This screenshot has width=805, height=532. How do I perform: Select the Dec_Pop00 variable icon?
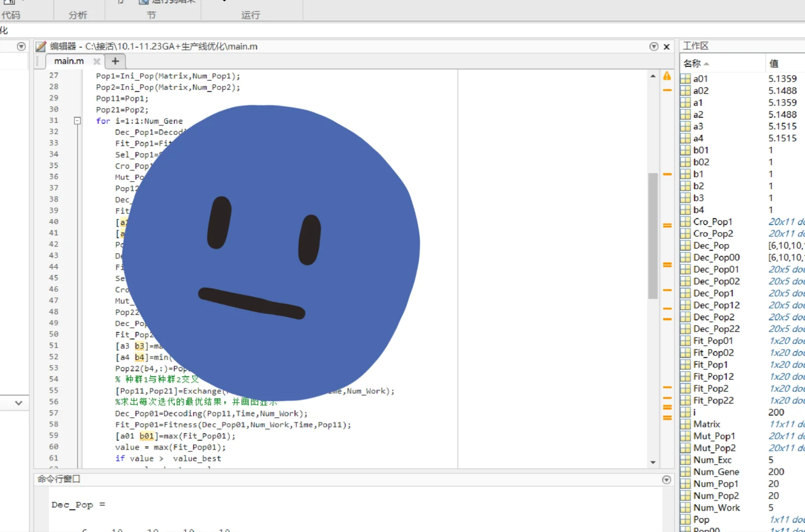coord(685,257)
